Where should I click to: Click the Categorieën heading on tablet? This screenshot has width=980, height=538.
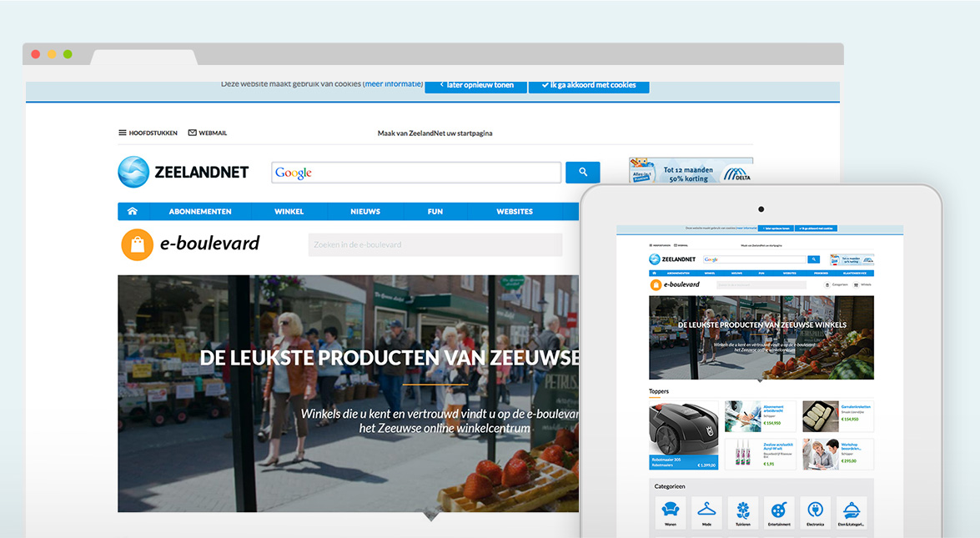670,486
